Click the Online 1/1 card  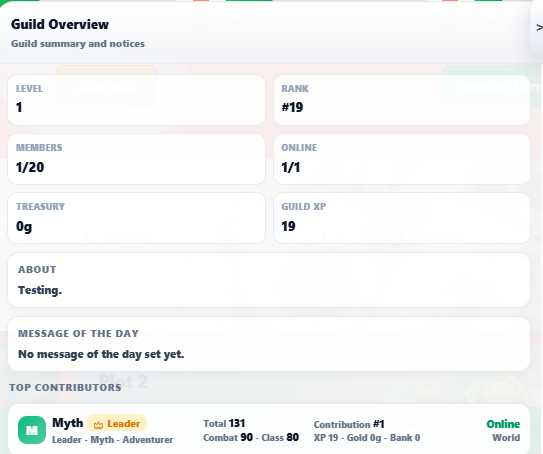click(402, 159)
